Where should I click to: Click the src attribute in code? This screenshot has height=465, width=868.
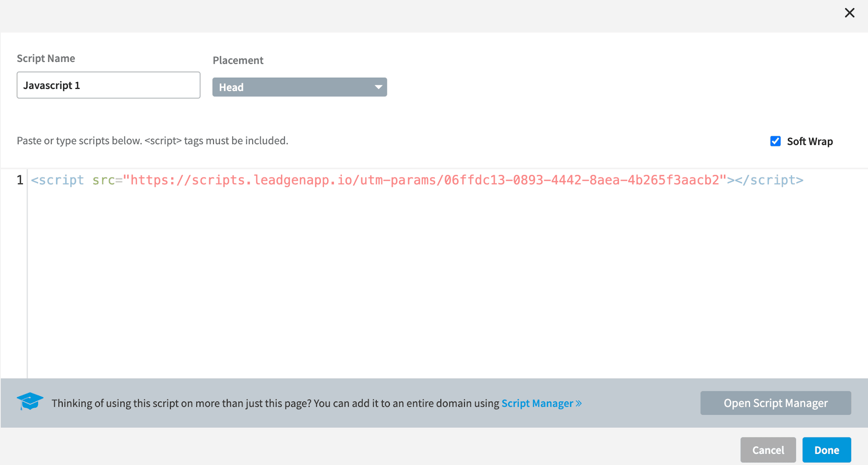click(103, 180)
